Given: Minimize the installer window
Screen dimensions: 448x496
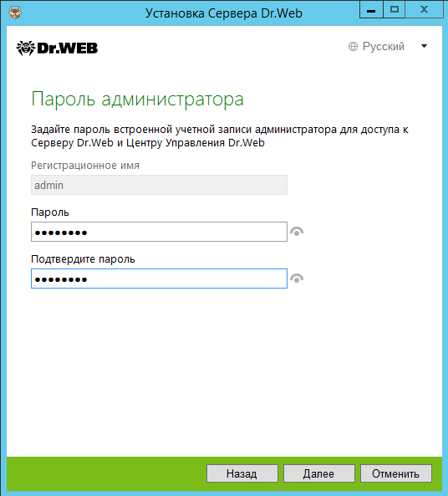Looking at the screenshot, I should pos(371,9).
